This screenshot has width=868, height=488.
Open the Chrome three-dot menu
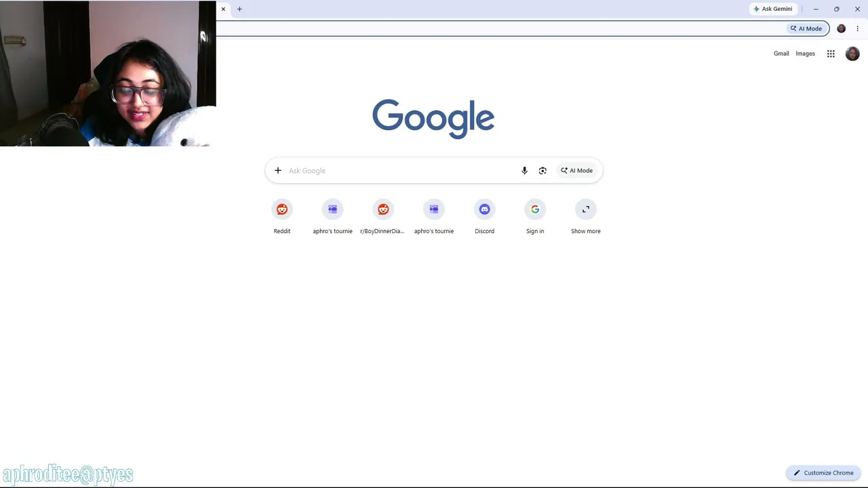[x=858, y=28]
